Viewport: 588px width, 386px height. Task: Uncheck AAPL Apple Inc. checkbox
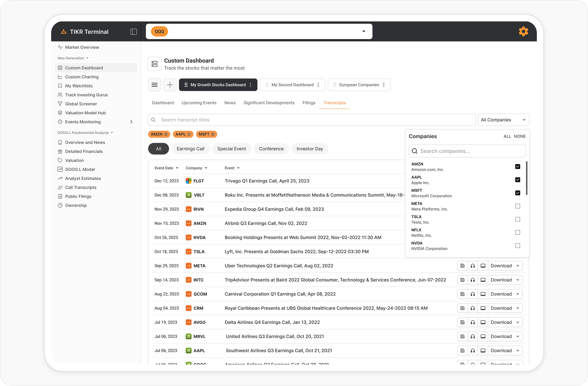tap(518, 180)
